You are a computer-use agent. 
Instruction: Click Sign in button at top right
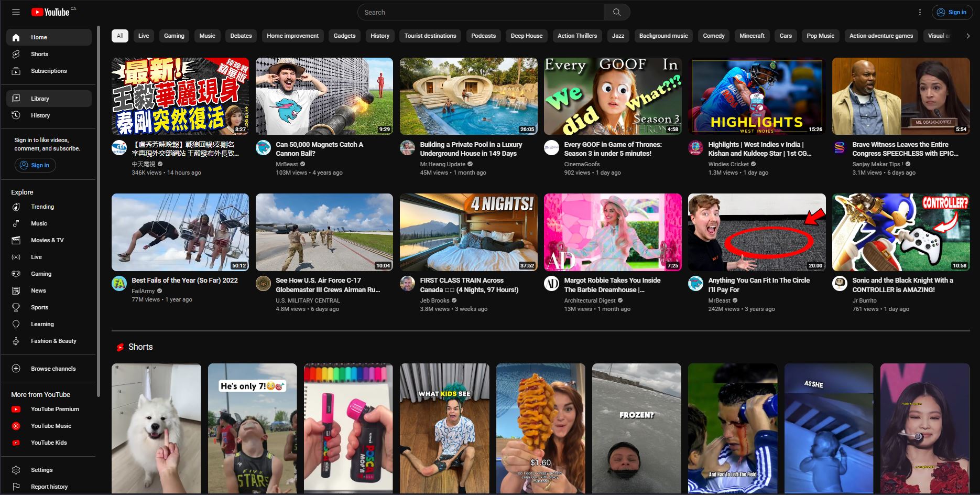point(952,12)
